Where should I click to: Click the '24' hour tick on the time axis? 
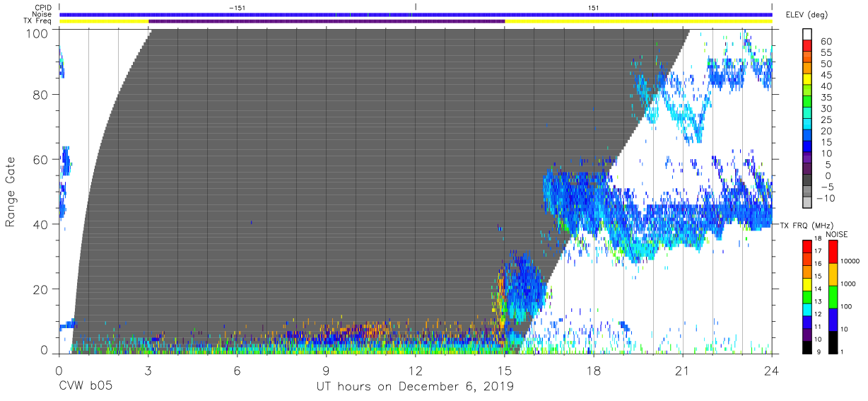coord(772,370)
